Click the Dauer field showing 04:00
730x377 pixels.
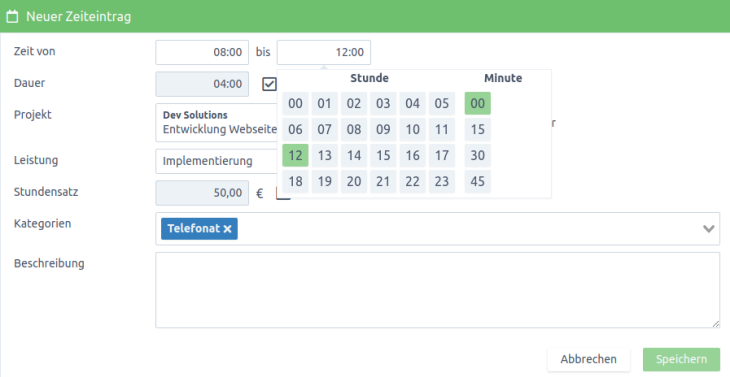pos(202,84)
